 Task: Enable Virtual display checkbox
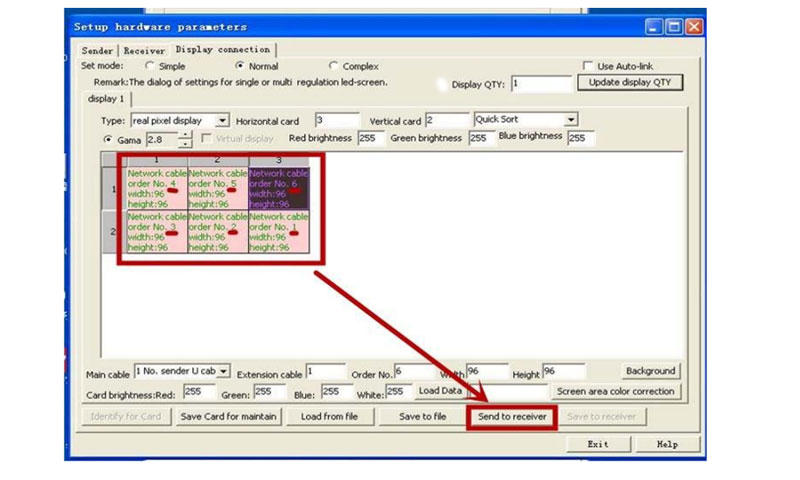[206, 138]
